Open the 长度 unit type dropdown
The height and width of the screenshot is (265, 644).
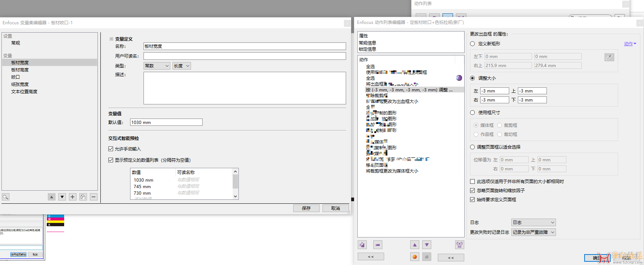[182, 66]
